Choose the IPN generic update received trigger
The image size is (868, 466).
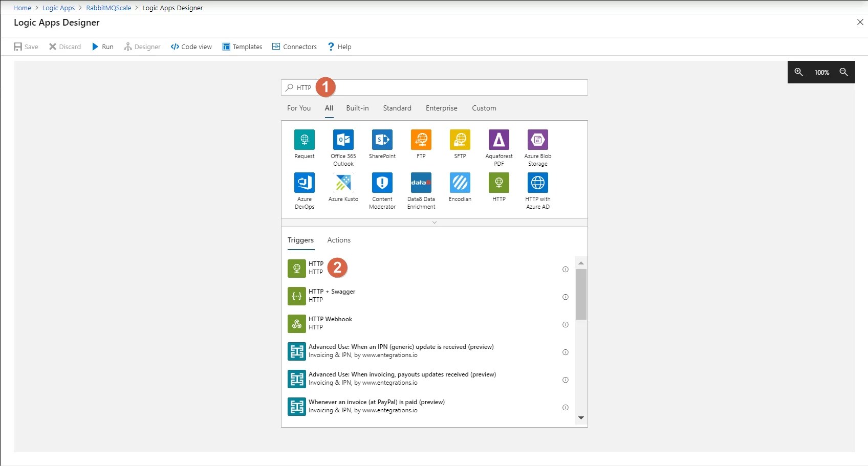point(428,351)
